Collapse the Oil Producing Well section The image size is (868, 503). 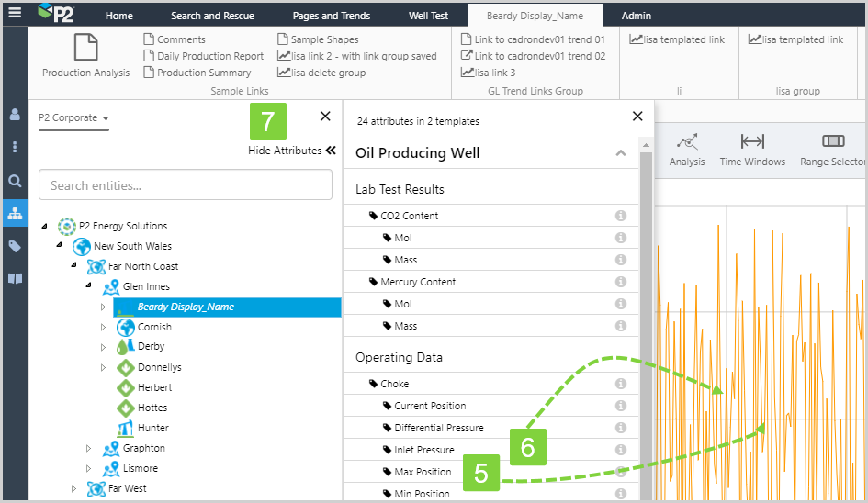[620, 153]
